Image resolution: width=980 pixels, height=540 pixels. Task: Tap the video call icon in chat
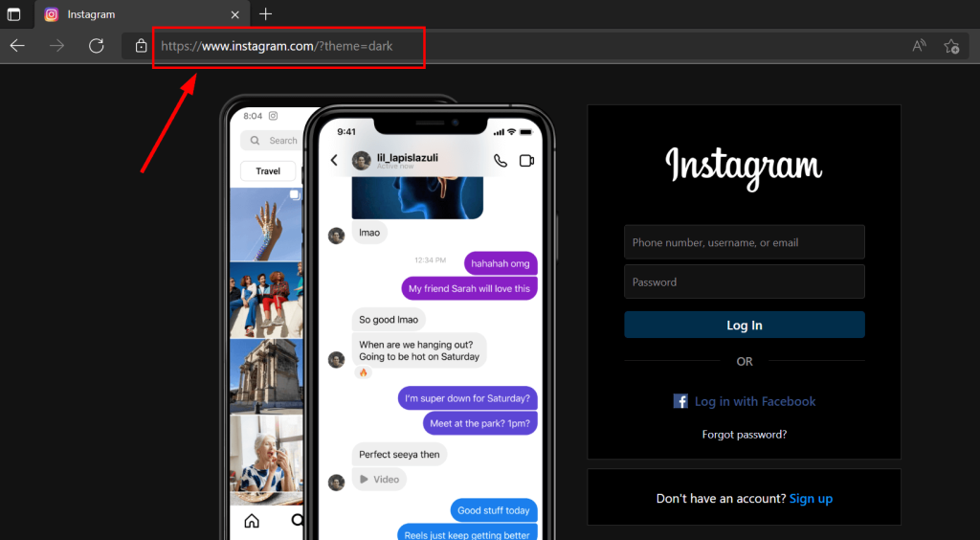point(527,161)
